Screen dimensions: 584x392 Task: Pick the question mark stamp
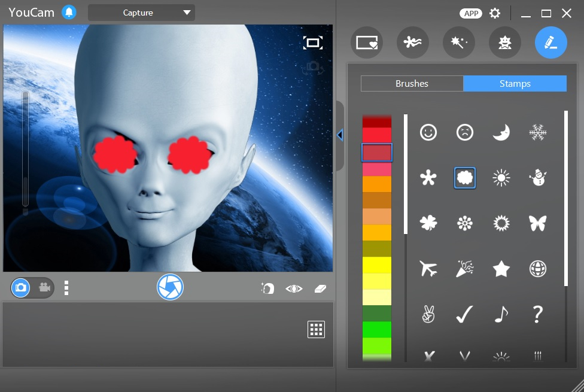point(537,314)
